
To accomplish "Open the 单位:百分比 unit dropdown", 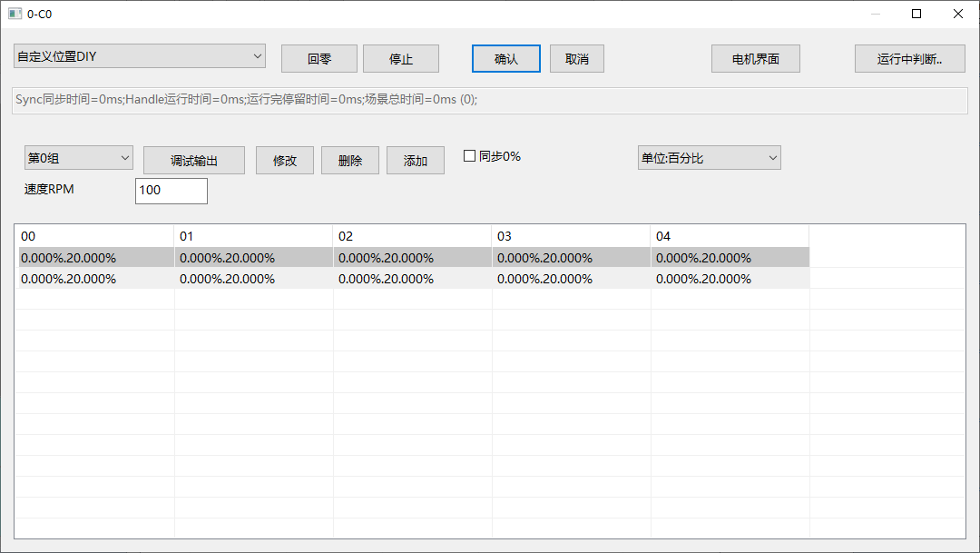I will pyautogui.click(x=710, y=158).
